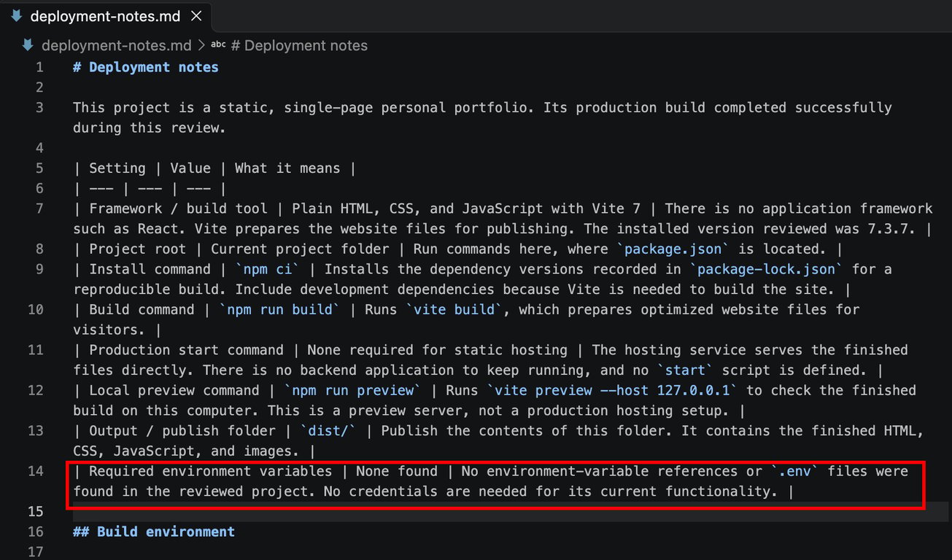Click the `npm run build` inline code
Image resolution: width=952 pixels, height=560 pixels.
point(279,310)
